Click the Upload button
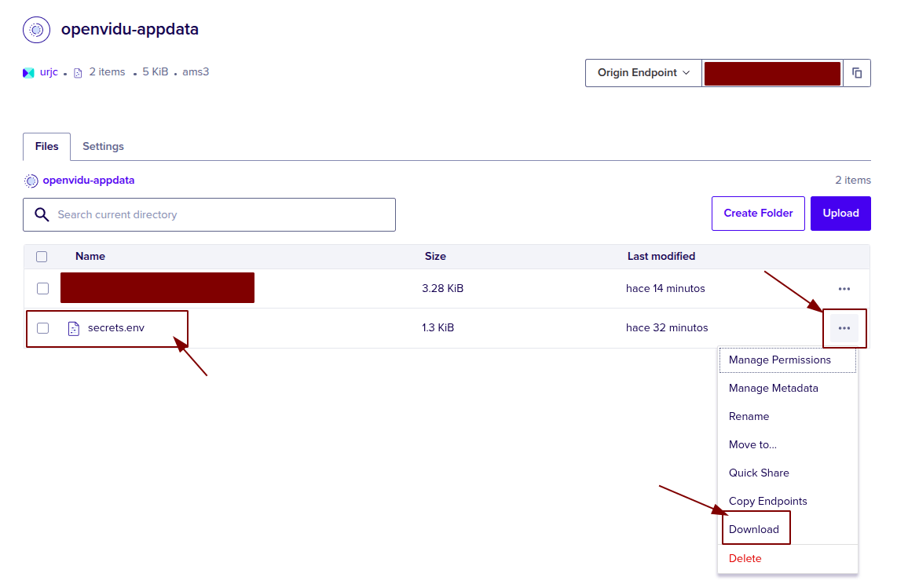Screen dimensions: 919x588 point(840,214)
